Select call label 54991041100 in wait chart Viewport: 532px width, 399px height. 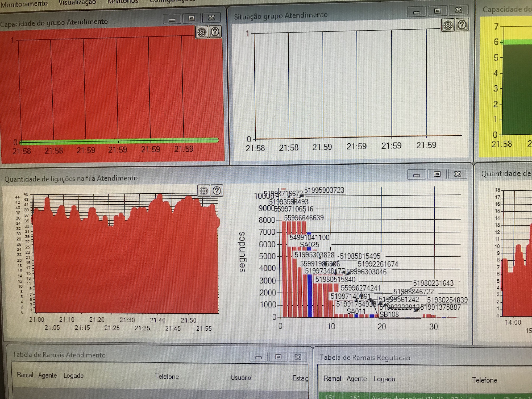tap(309, 237)
